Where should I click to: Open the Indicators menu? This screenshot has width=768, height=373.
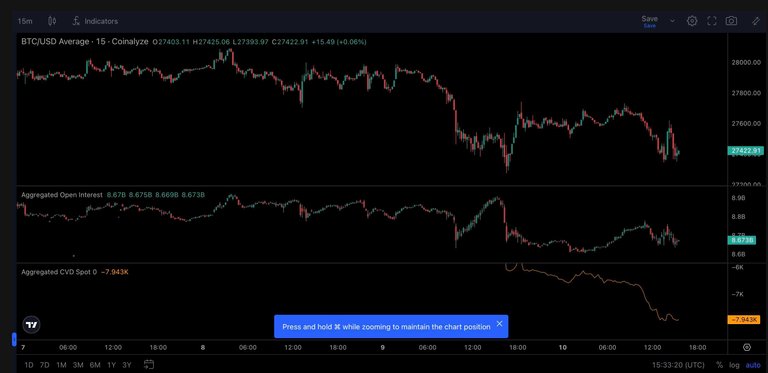tap(95, 21)
